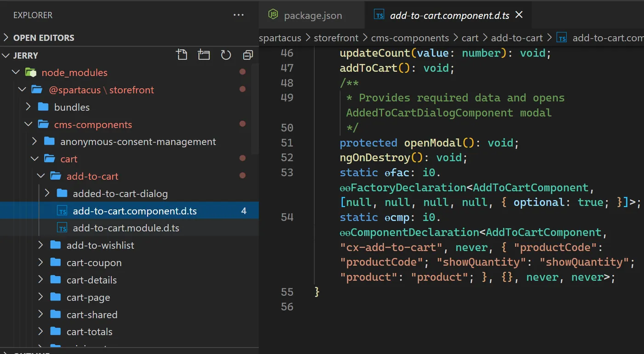644x354 pixels.
Task: Refresh the explorer tree
Action: tap(226, 55)
